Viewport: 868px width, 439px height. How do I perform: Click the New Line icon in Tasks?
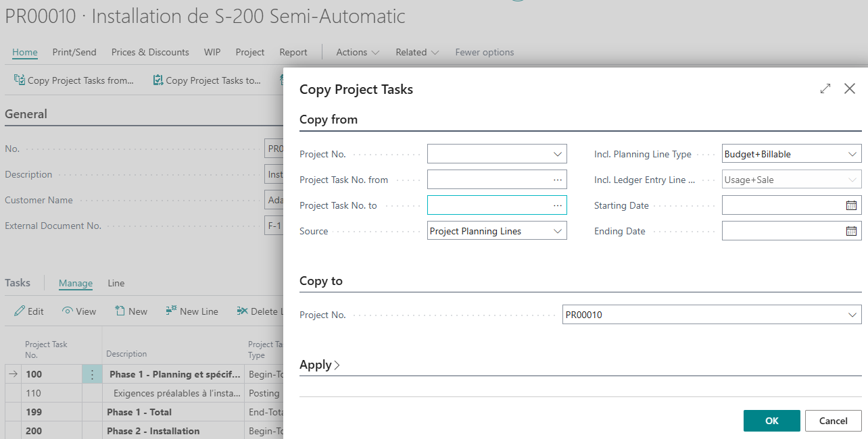point(171,311)
